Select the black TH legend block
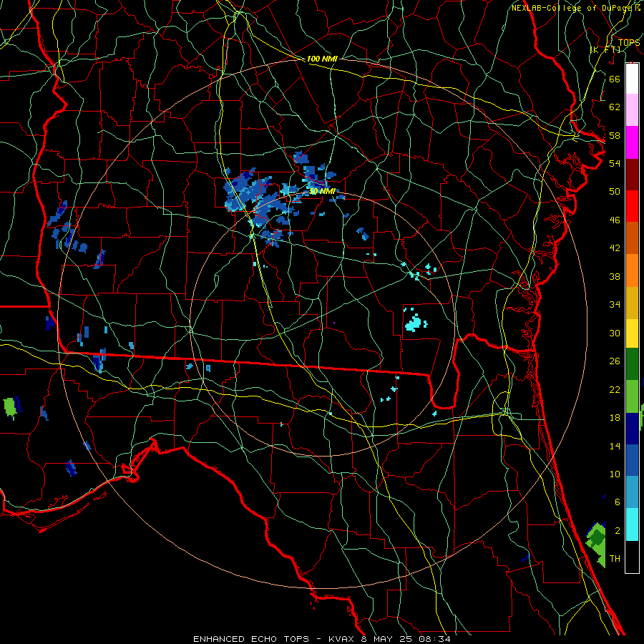This screenshot has width=644, height=644. click(x=632, y=557)
